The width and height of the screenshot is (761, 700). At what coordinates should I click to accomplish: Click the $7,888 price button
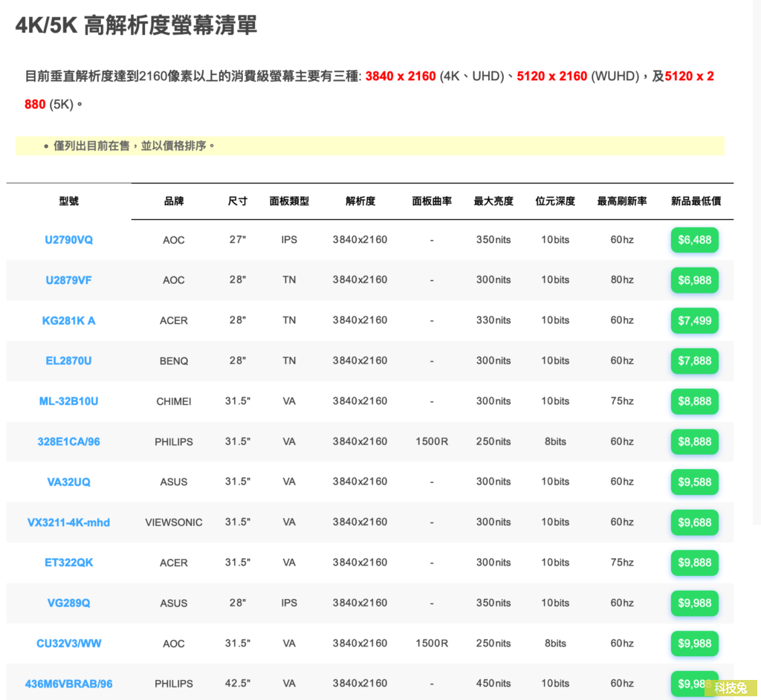coord(695,360)
